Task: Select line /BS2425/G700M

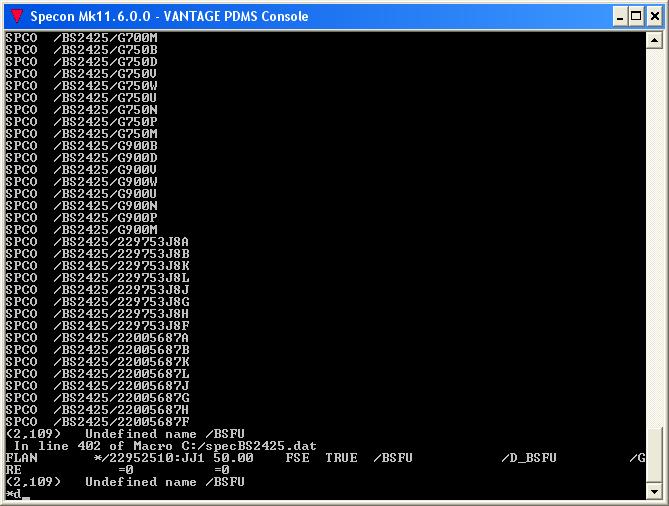Action: 81,38
